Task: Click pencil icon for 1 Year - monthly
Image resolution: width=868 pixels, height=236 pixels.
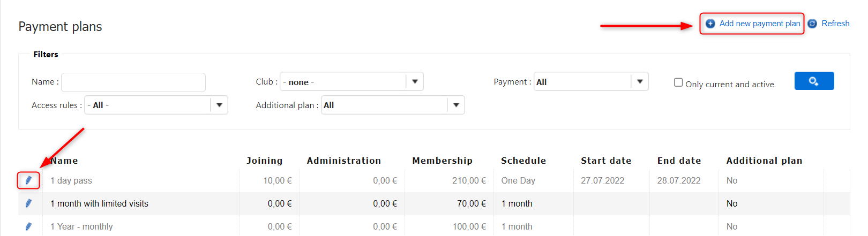Action: click(28, 226)
